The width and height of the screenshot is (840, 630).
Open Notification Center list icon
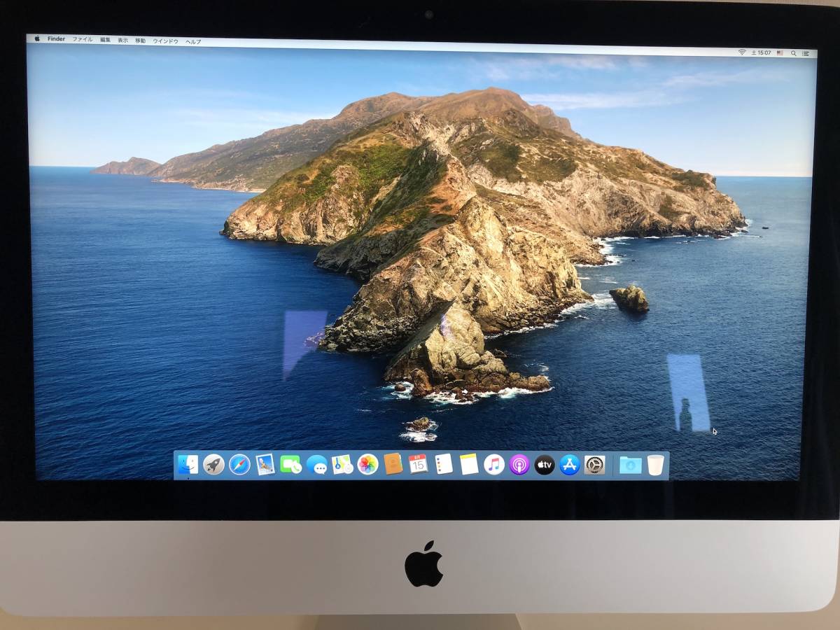pos(807,54)
